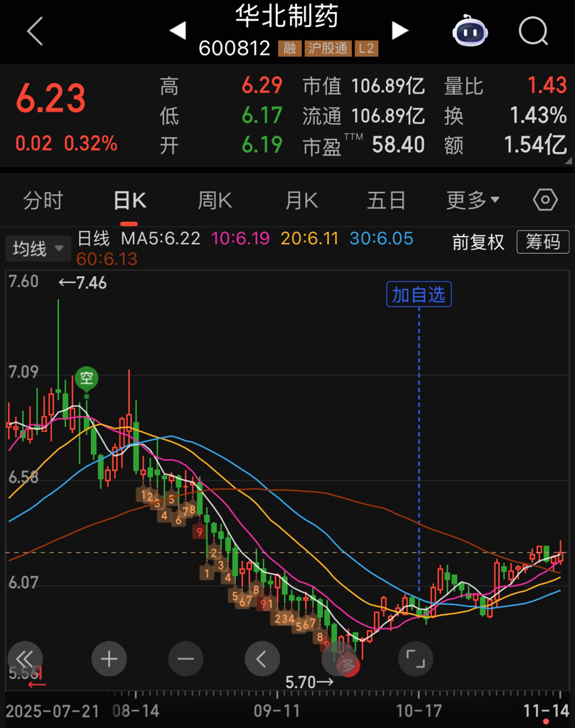
Task: Click the low price 6.17
Action: tap(262, 115)
